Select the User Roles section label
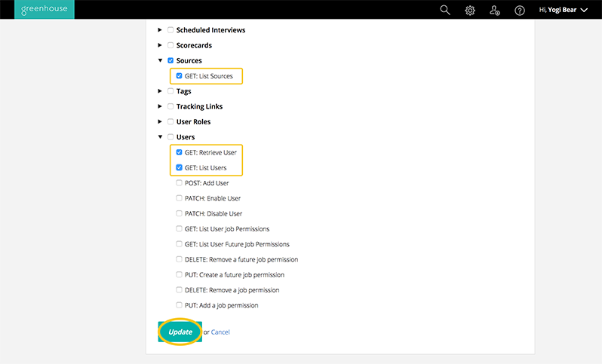The height and width of the screenshot is (364, 602). pyautogui.click(x=193, y=121)
